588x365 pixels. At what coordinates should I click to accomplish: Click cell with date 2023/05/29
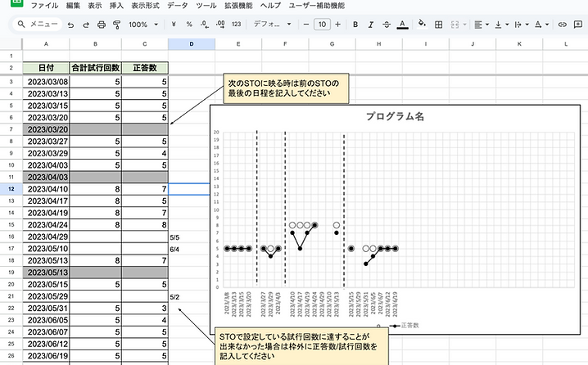[x=46, y=296]
